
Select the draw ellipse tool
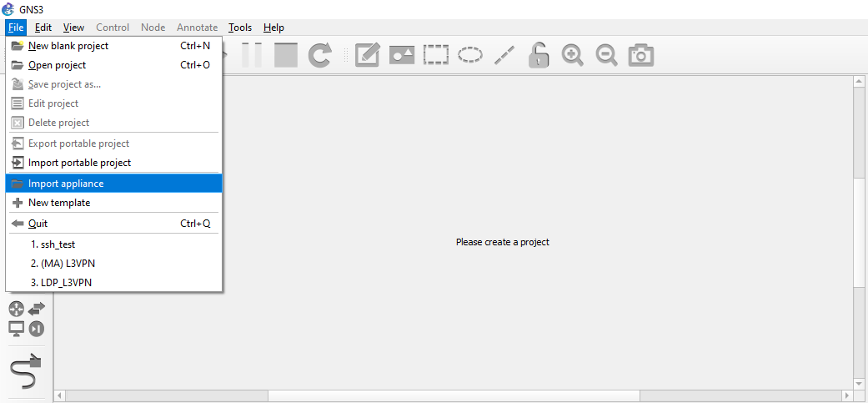[469, 55]
